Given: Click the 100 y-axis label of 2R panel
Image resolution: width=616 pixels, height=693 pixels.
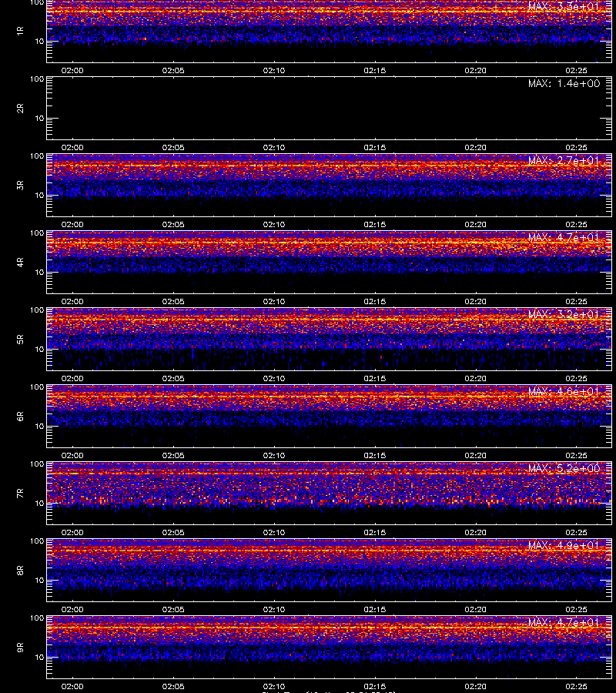Looking at the screenshot, I should tap(37, 79).
